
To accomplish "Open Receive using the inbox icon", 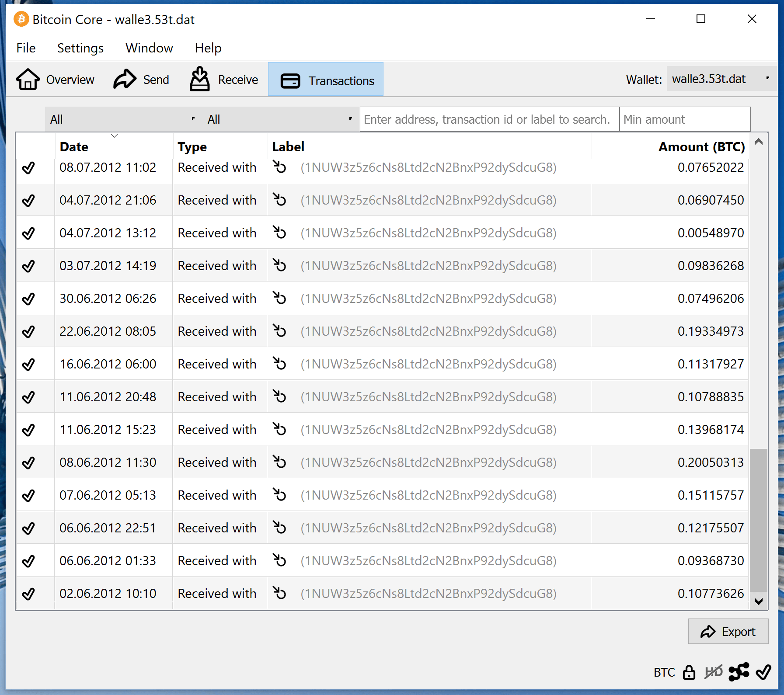I will click(200, 79).
